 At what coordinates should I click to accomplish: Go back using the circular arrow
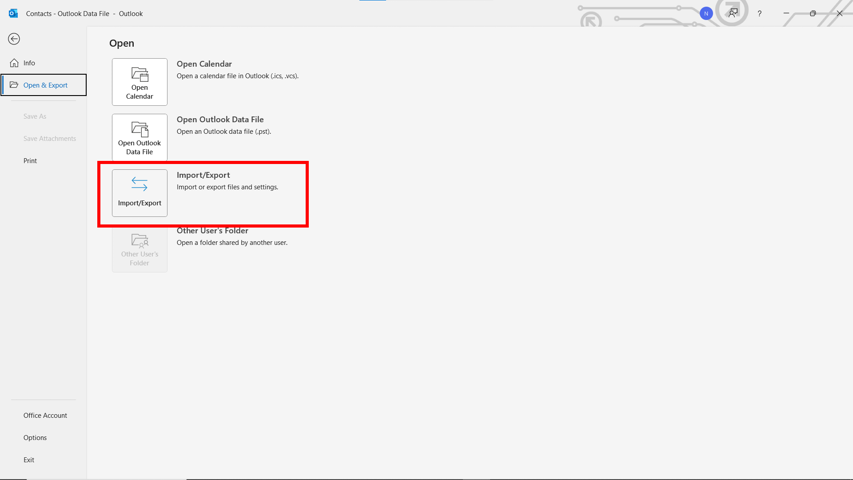(14, 39)
